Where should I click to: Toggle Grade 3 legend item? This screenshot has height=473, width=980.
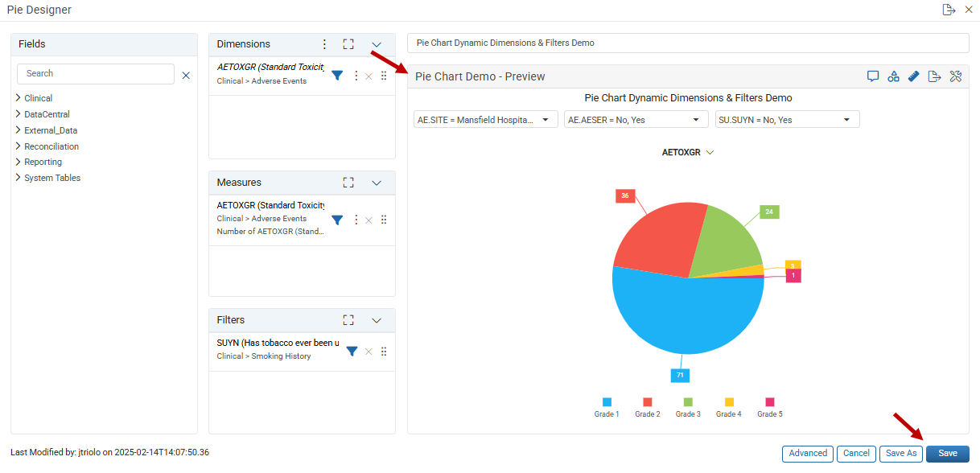click(688, 408)
